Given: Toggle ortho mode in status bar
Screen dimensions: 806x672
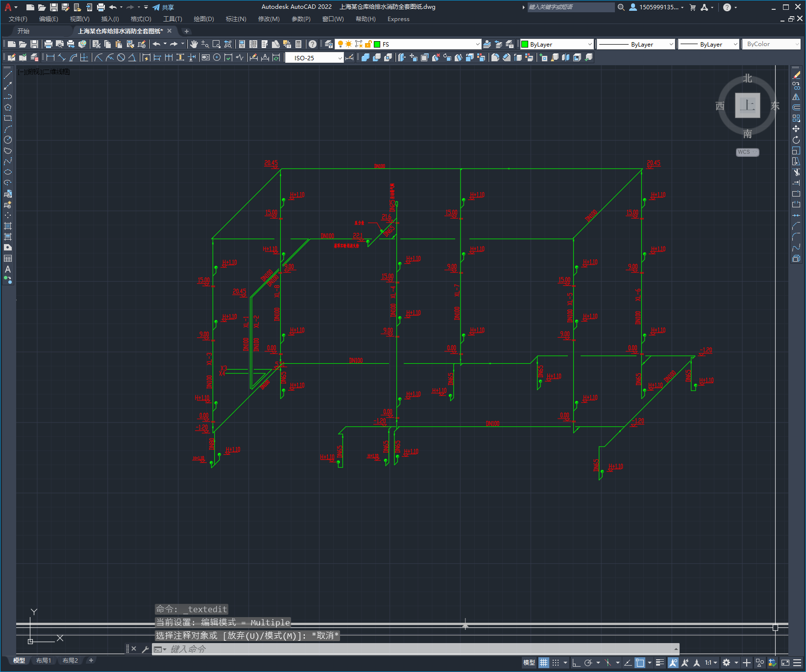Looking at the screenshot, I should click(x=577, y=663).
